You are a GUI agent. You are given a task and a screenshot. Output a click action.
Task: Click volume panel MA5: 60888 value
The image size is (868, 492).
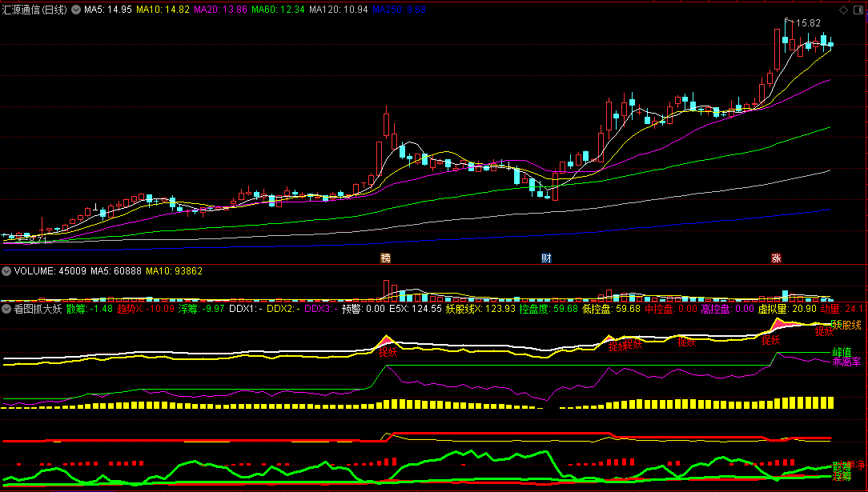click(x=115, y=271)
